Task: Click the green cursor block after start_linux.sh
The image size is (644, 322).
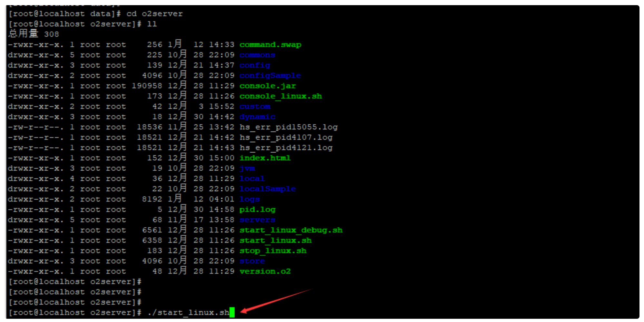Action: (232, 312)
